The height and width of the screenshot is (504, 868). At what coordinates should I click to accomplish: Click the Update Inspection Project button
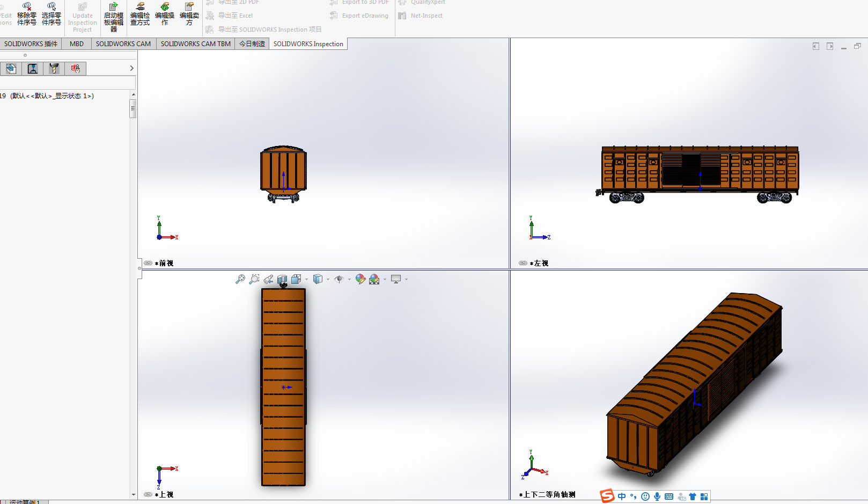[83, 17]
